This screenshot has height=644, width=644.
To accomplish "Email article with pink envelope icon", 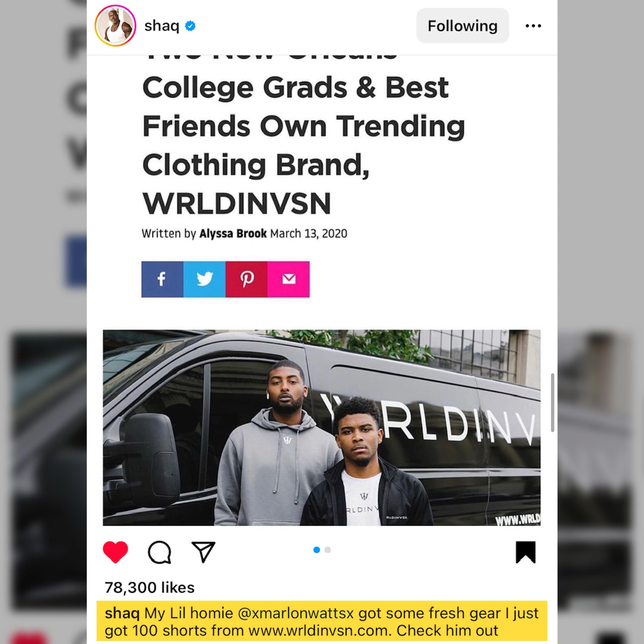I will point(289,279).
